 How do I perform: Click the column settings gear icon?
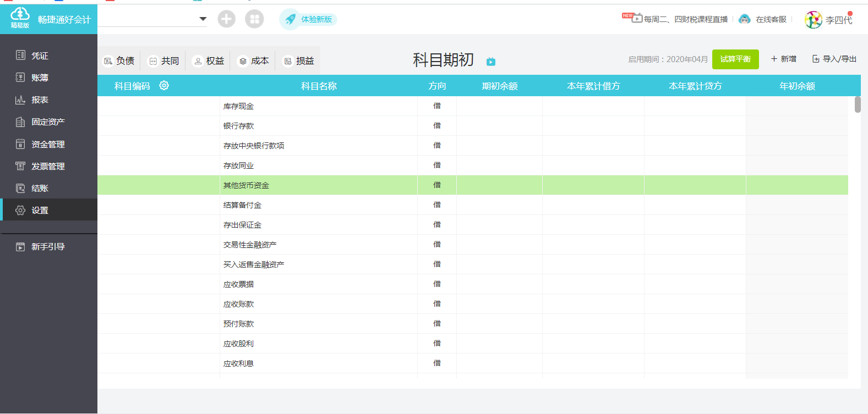coord(164,86)
